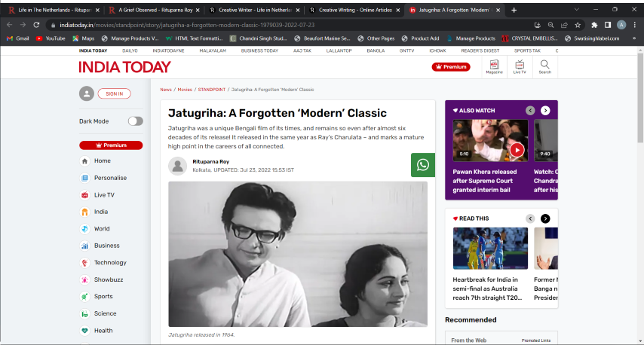Click the World globe sidebar icon
Image resolution: width=644 pixels, height=345 pixels.
[84, 229]
